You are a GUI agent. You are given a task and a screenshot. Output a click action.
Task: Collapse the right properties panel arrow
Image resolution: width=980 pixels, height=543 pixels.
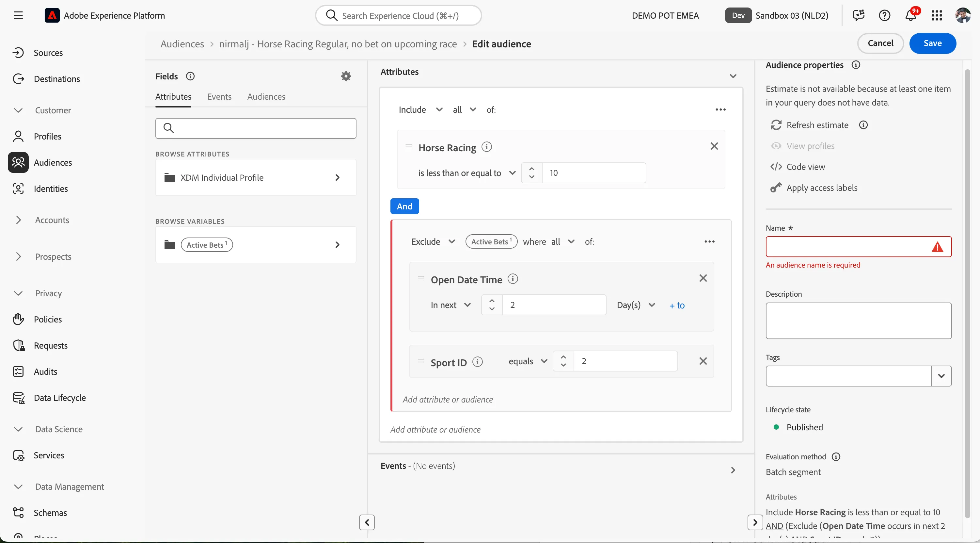coord(755,522)
